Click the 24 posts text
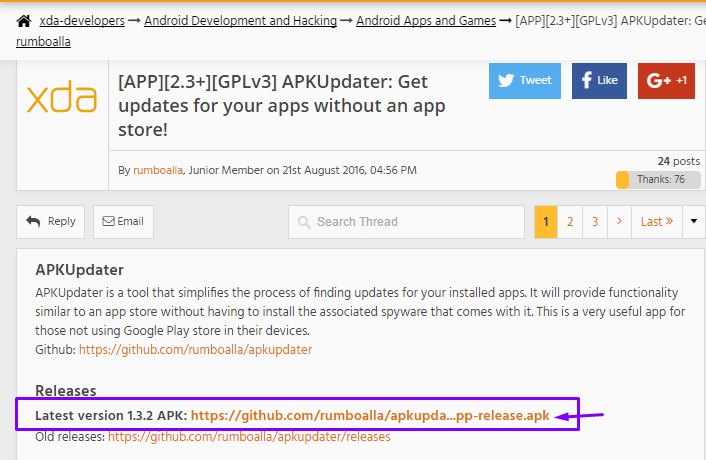This screenshot has height=460, width=706. (679, 161)
